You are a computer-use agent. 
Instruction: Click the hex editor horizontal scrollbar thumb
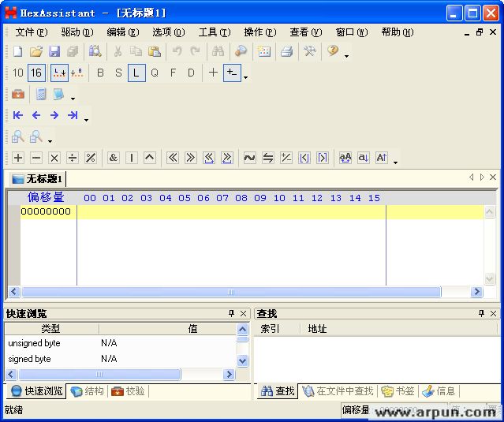[231, 292]
